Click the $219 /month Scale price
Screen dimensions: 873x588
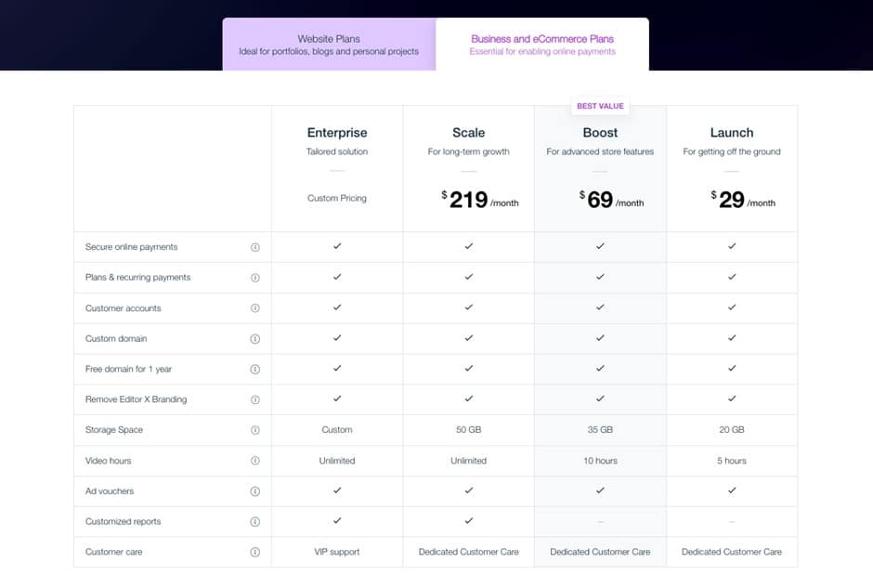(x=478, y=200)
